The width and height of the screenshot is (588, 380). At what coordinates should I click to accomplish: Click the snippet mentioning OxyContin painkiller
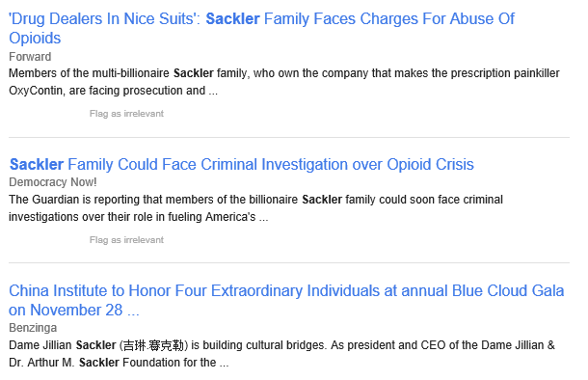[x=284, y=82]
